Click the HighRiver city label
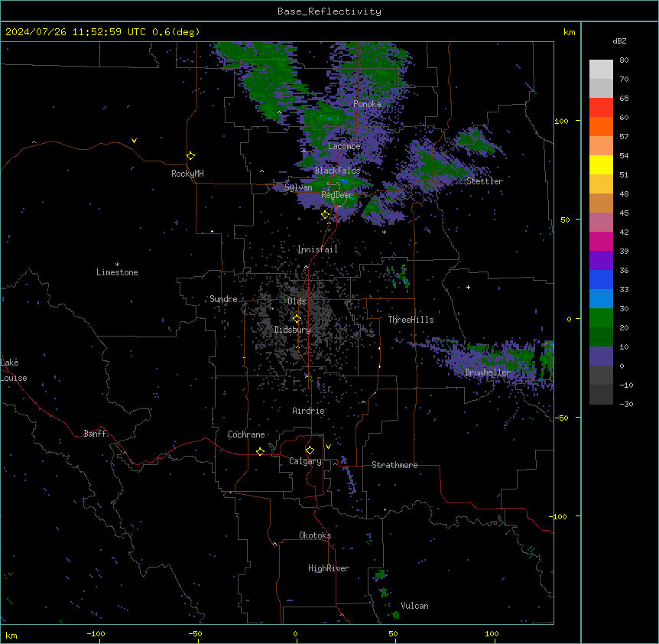Viewport: 659px width, 644px height. pyautogui.click(x=329, y=568)
